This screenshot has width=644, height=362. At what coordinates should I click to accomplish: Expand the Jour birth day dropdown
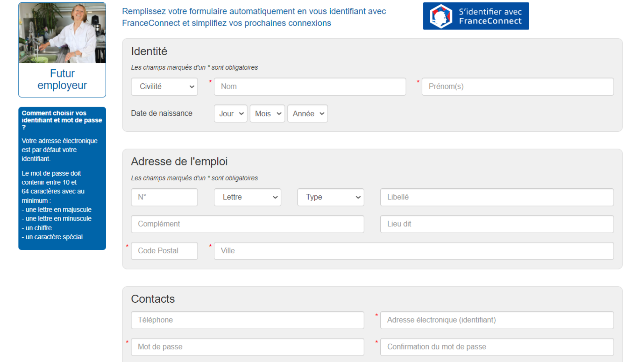[x=230, y=114]
